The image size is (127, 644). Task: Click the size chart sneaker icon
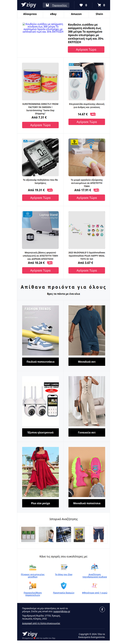click(x=33, y=567)
